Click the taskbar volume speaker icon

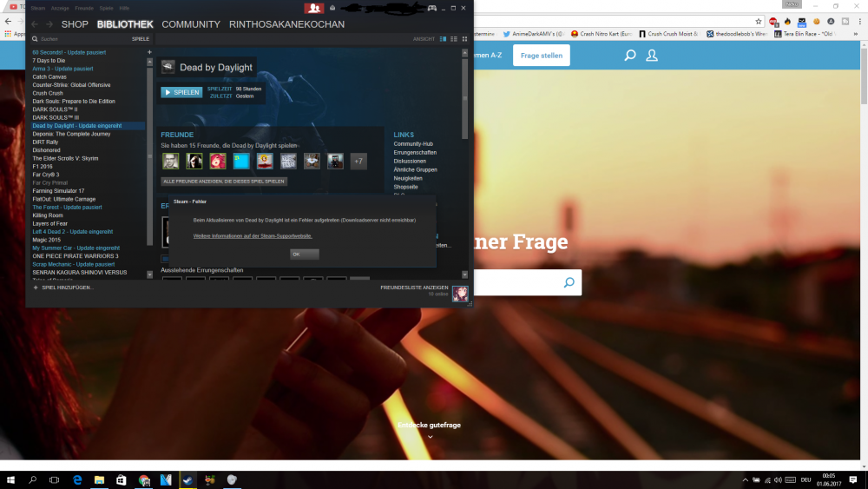tap(778, 479)
